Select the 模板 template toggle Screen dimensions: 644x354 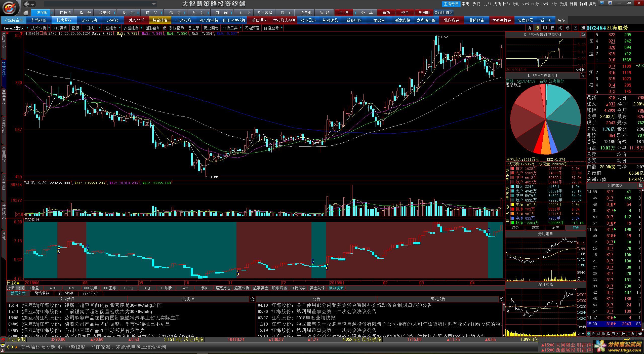point(20,288)
